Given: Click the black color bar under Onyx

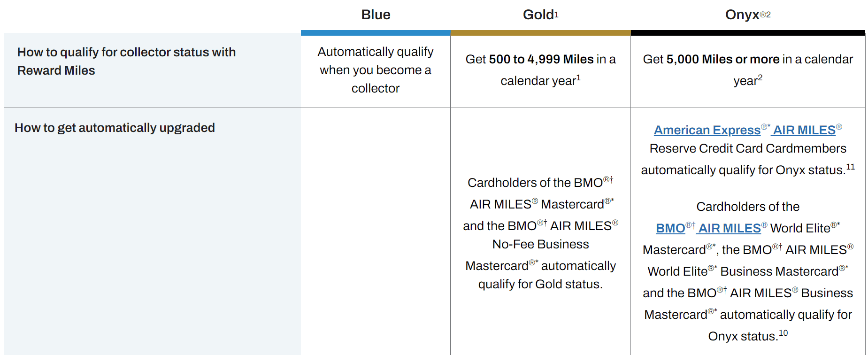Looking at the screenshot, I should click(748, 33).
